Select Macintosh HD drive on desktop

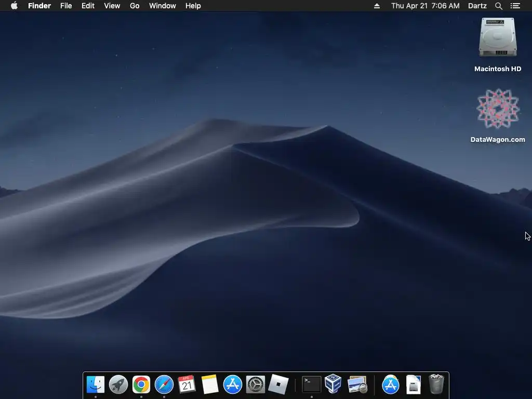click(498, 37)
